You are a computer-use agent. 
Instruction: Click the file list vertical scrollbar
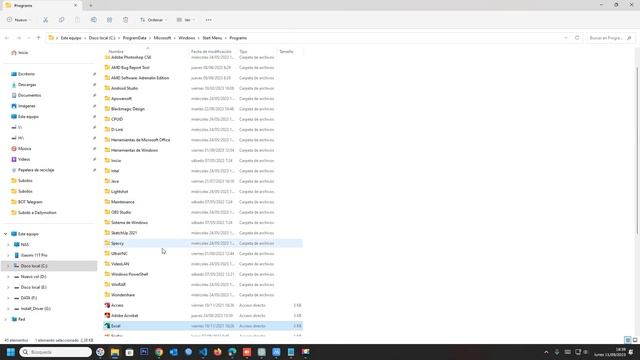click(637, 150)
